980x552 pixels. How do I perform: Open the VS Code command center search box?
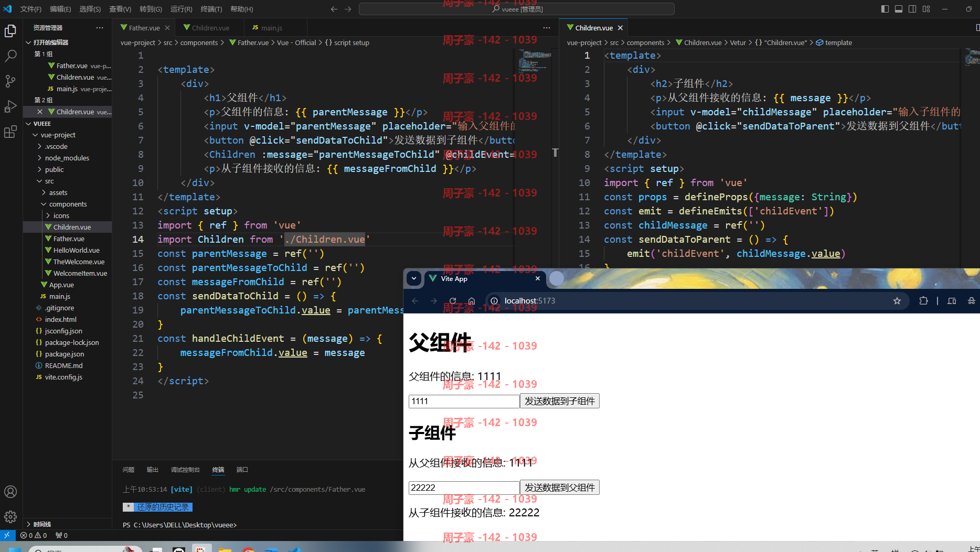[x=517, y=9]
